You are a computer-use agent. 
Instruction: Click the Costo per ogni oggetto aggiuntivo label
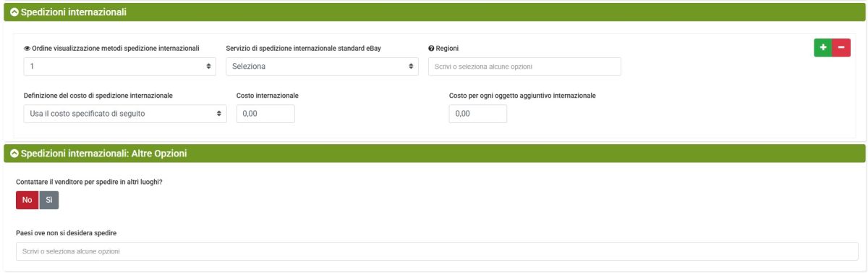click(522, 96)
